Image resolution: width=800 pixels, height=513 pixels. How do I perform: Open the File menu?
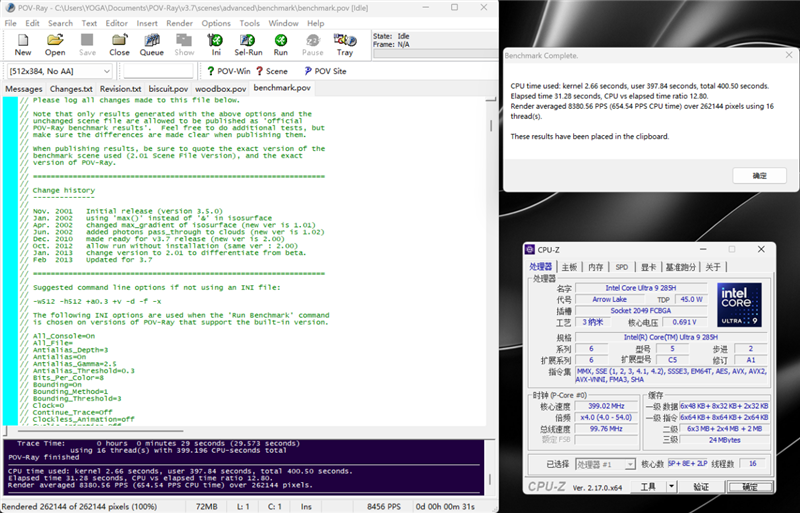click(x=10, y=23)
